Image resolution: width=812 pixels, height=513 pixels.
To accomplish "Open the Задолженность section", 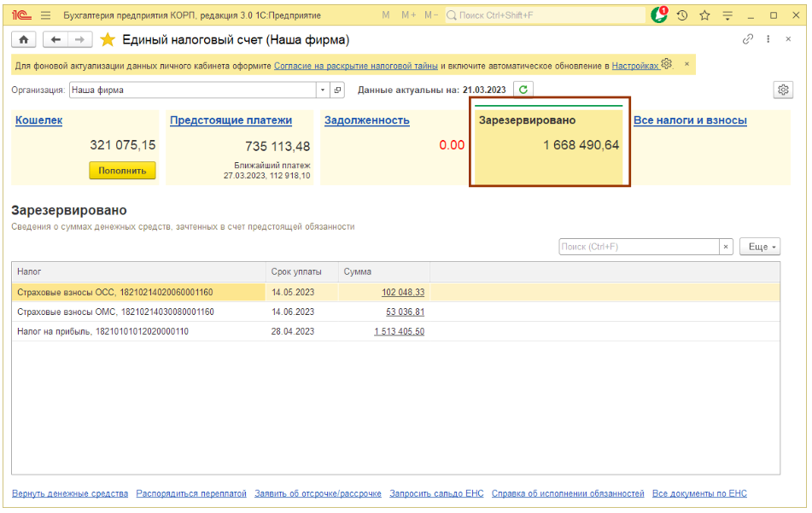I will tap(366, 120).
